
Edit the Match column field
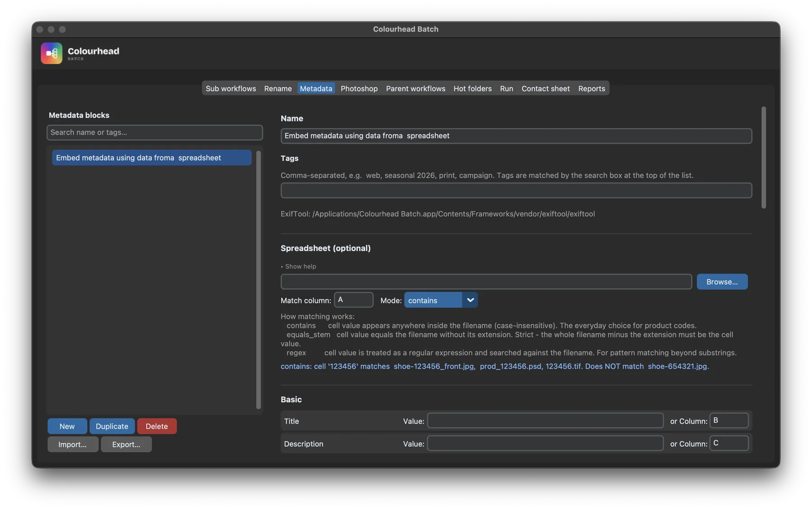pyautogui.click(x=354, y=300)
